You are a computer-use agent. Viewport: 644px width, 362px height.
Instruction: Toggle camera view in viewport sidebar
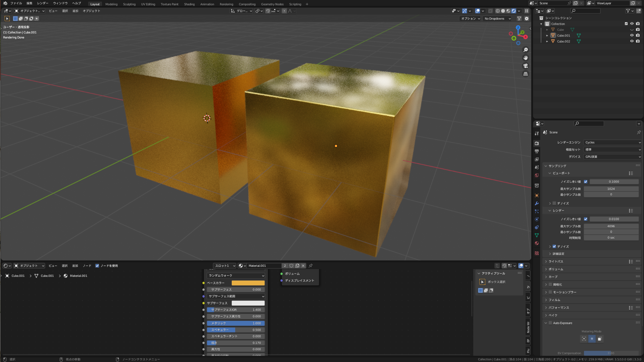pos(526,66)
